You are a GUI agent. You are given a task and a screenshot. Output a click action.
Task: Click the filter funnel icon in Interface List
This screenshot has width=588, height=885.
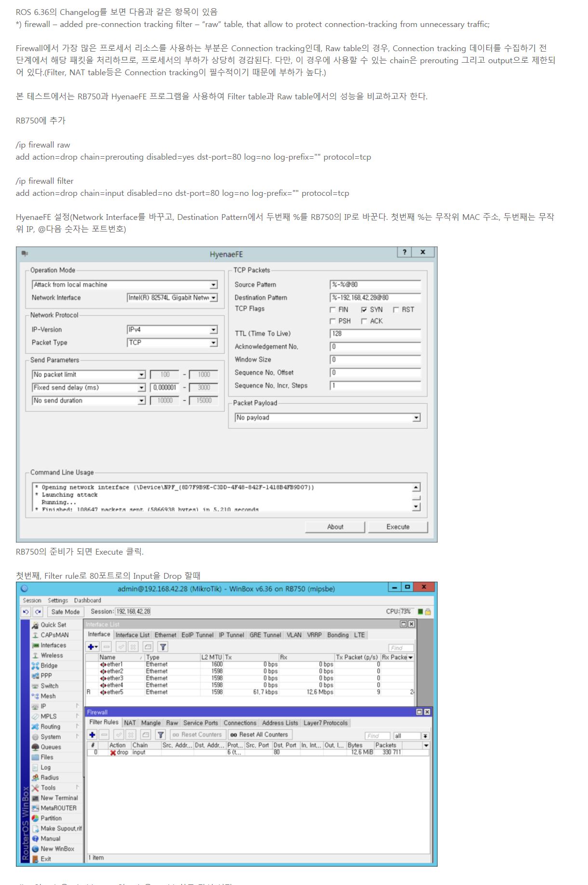[163, 647]
